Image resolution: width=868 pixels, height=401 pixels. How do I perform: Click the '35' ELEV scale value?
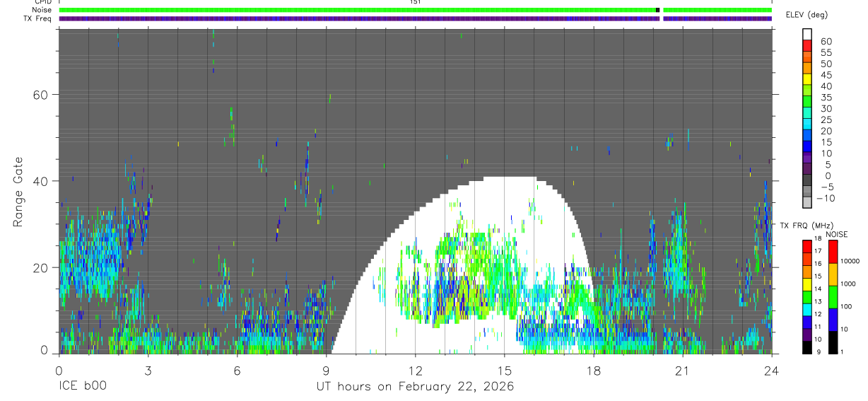pos(826,98)
